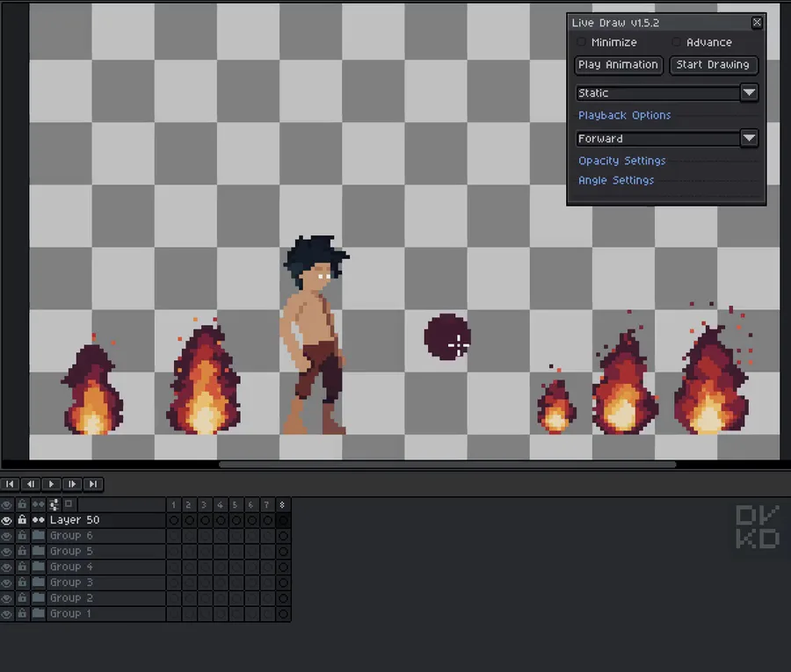Image resolution: width=791 pixels, height=672 pixels.
Task: Hide Layer 50 with eye icon
Action: pyautogui.click(x=6, y=520)
